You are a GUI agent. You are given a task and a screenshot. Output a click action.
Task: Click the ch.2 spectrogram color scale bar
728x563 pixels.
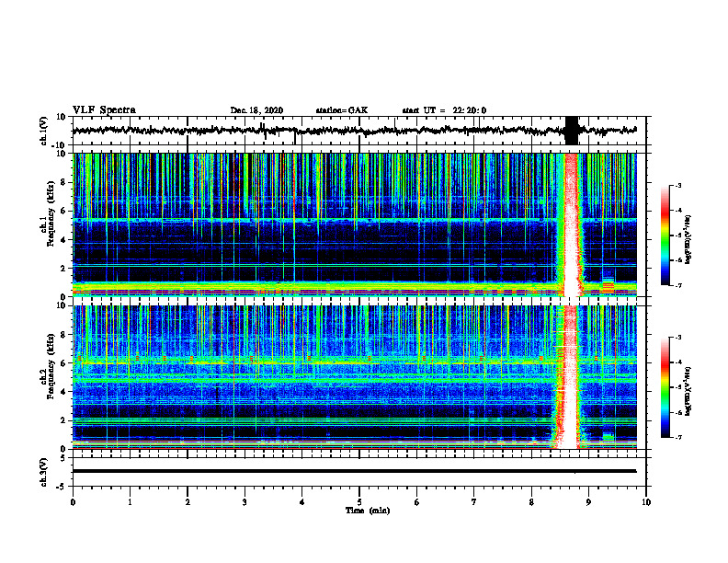click(x=665, y=387)
